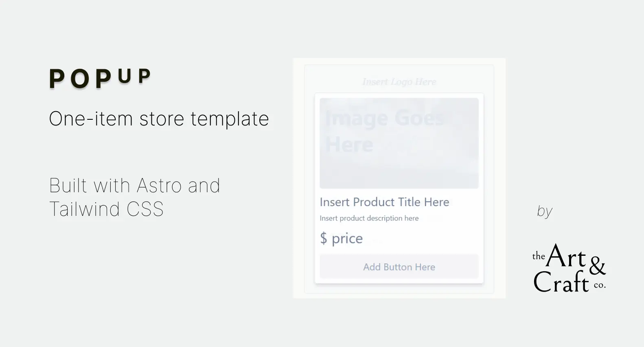Click the Art & Craft co. logo
This screenshot has width=644, height=347.
569,268
